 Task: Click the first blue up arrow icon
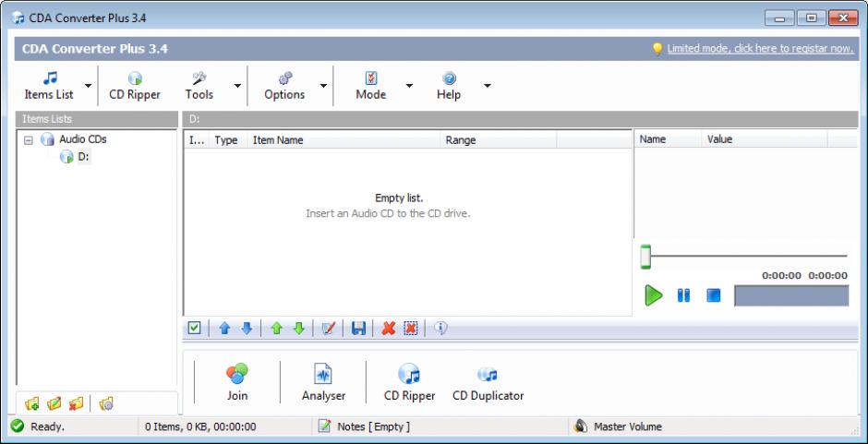click(x=224, y=329)
